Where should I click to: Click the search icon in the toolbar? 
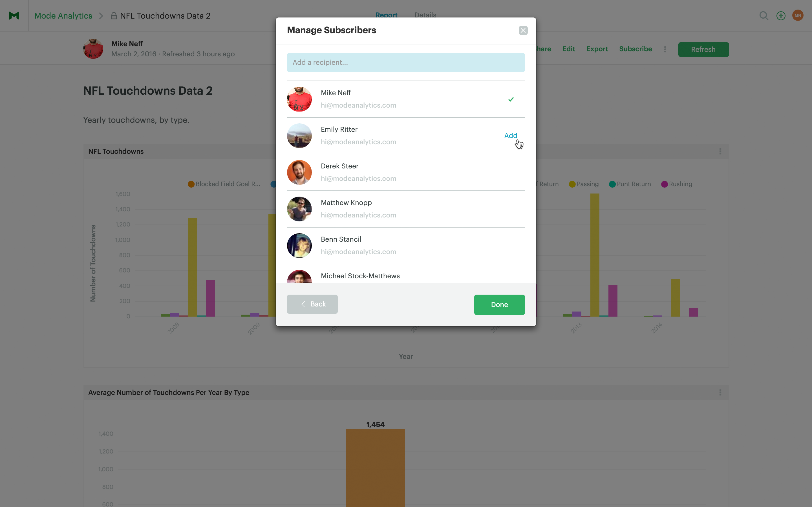pos(764,15)
